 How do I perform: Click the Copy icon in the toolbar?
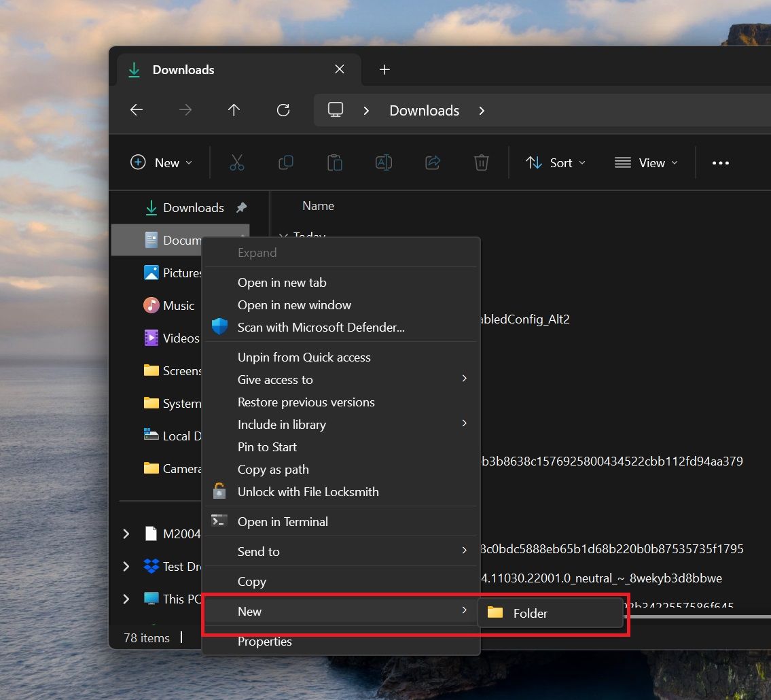pos(285,162)
